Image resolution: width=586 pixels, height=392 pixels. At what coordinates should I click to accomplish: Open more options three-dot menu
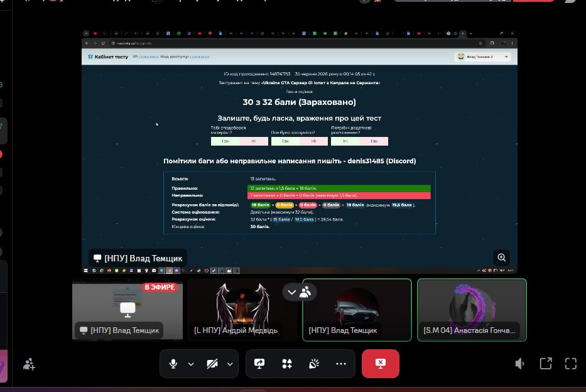click(x=341, y=364)
